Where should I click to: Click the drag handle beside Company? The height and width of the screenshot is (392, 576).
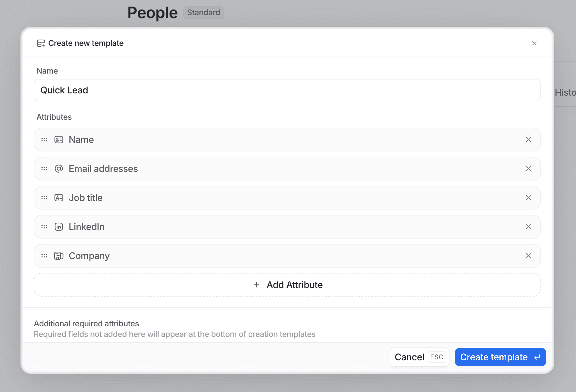pyautogui.click(x=44, y=256)
